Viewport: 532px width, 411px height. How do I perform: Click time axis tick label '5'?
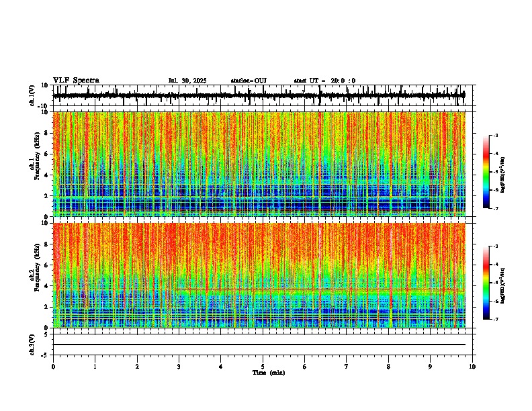pos(263,367)
